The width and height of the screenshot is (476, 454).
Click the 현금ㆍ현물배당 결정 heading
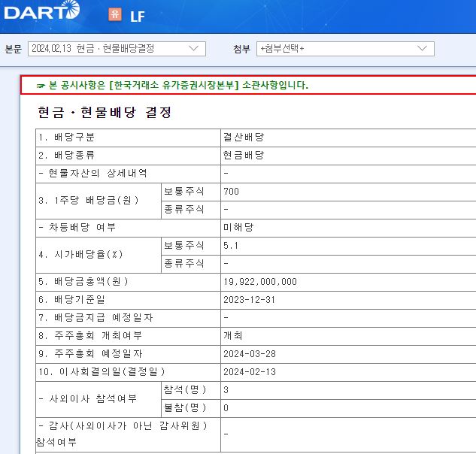105,112
